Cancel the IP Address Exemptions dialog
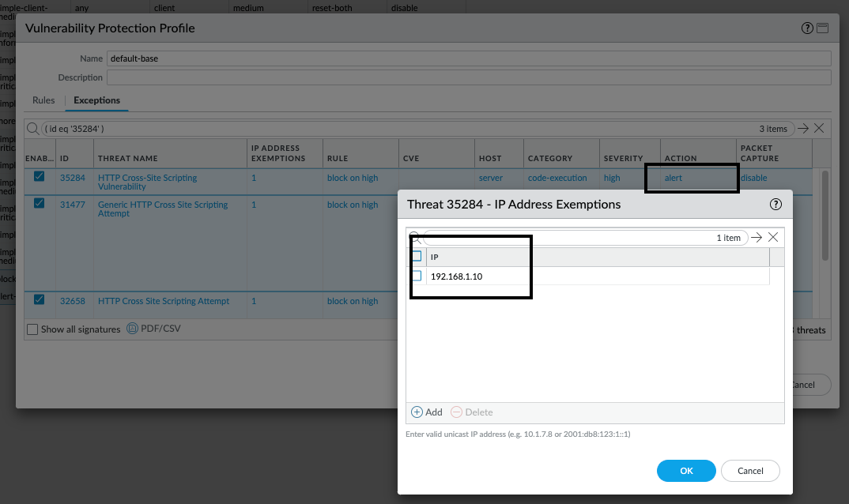This screenshot has height=504, width=849. pyautogui.click(x=750, y=471)
